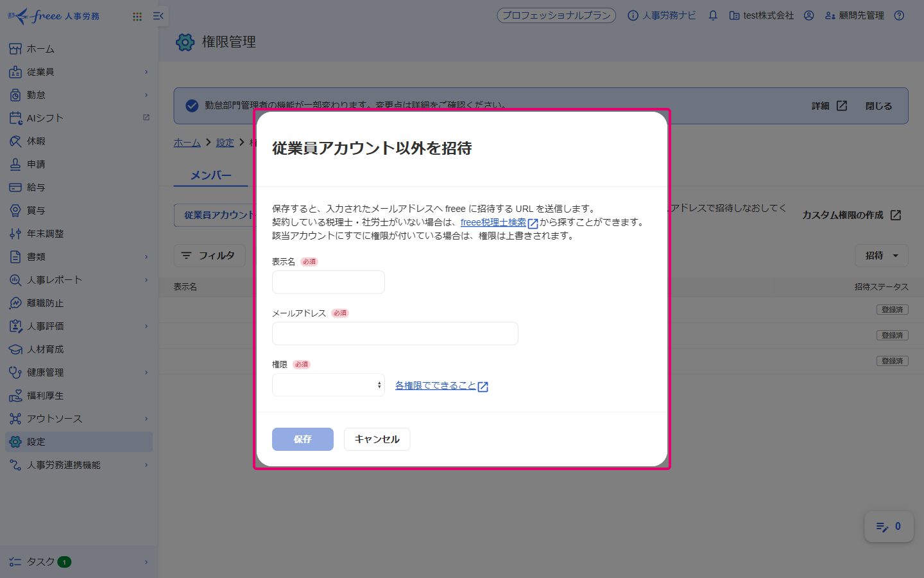Open the freee税理士検索 link
The width and height of the screenshot is (924, 578).
[499, 222]
